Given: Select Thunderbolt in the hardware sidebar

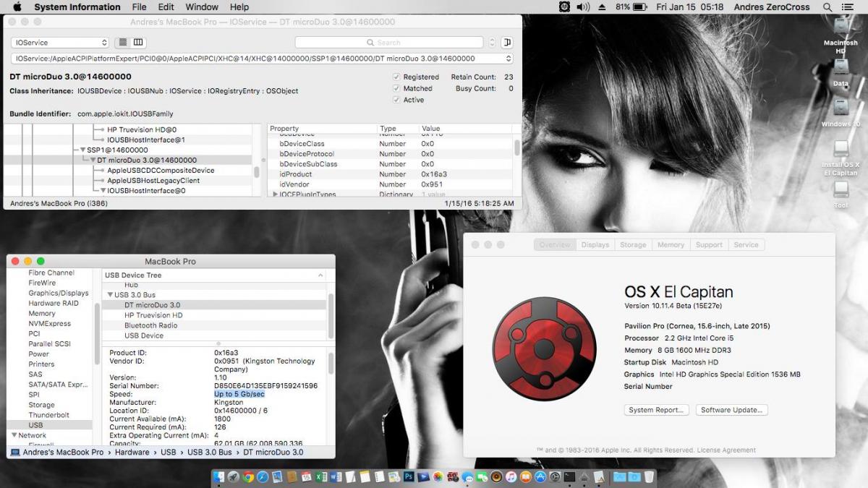Looking at the screenshot, I should point(49,415).
